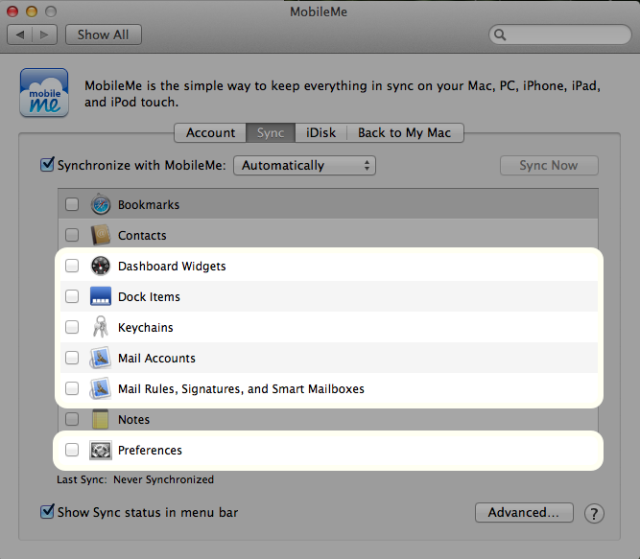Image resolution: width=640 pixels, height=559 pixels.
Task: Click the search magnifier icon
Action: [500, 35]
